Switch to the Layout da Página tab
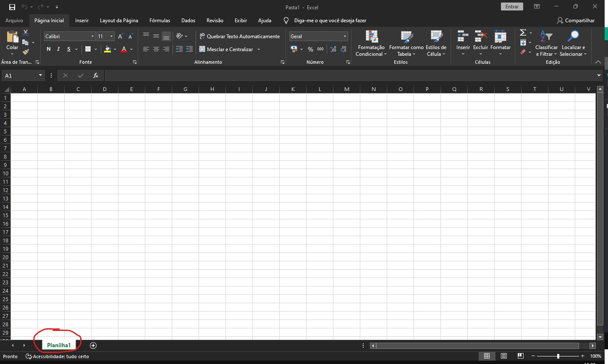 click(x=119, y=20)
